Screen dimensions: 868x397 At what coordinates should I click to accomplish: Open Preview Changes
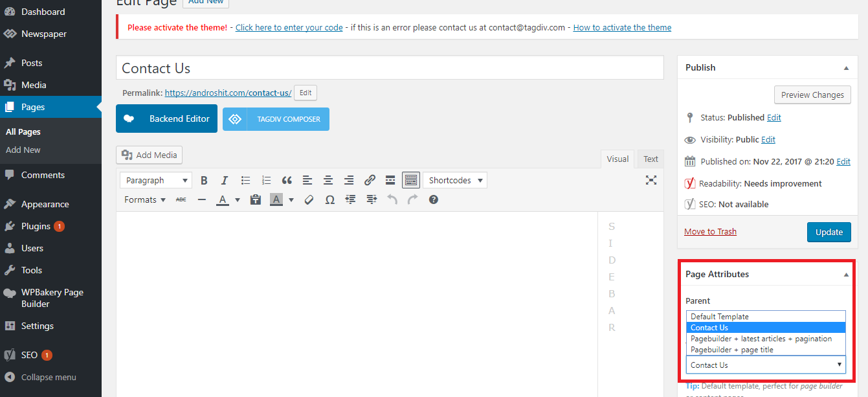[x=812, y=95]
